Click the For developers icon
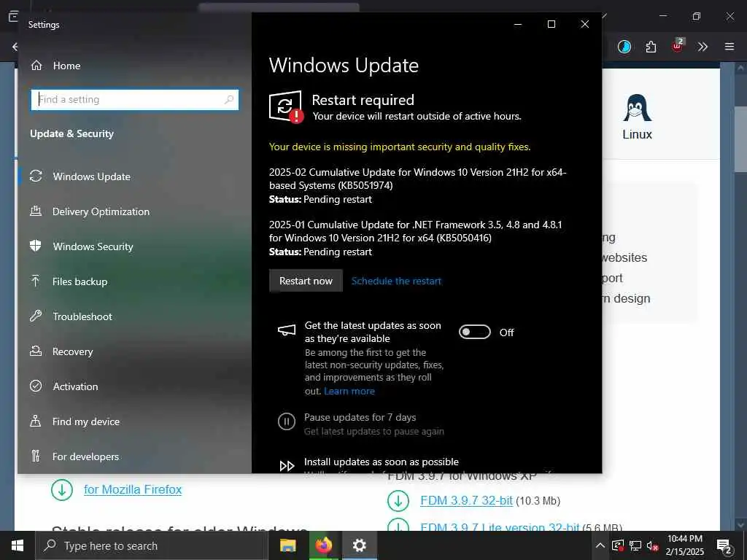Viewport: 747px width, 560px height. (x=36, y=456)
